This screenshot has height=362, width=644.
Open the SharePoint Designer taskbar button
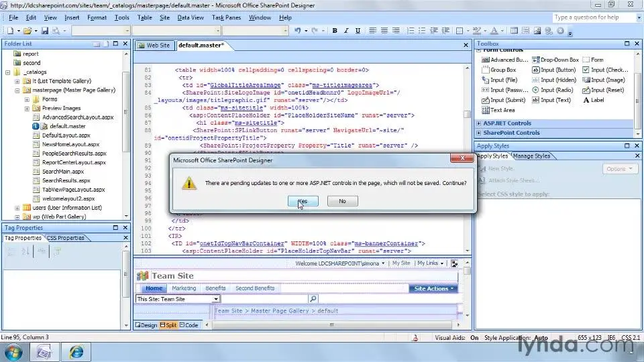pyautogui.click(x=44, y=352)
